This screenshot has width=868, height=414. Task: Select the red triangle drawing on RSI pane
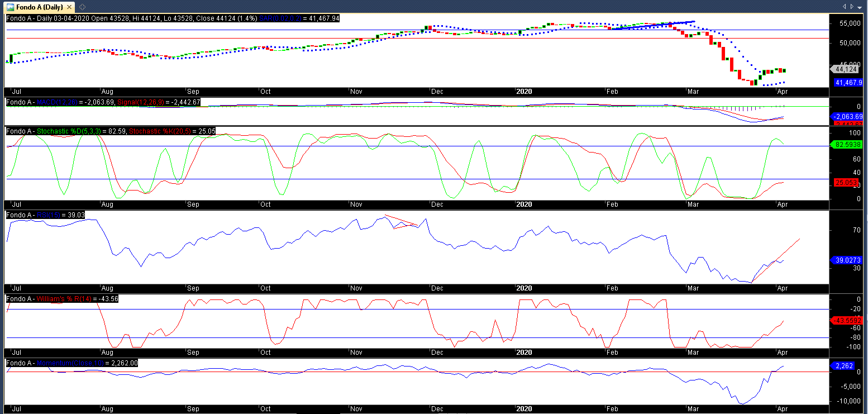(x=402, y=222)
